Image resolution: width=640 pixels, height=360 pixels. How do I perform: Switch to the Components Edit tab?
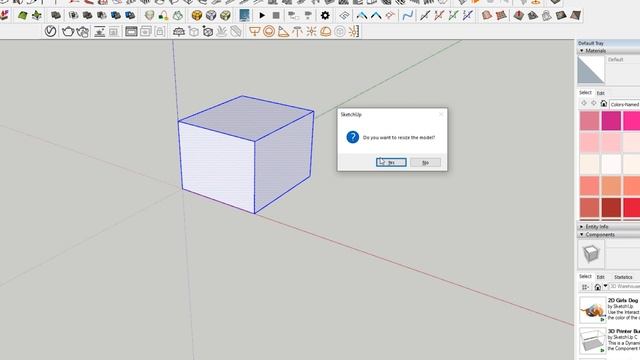pyautogui.click(x=600, y=277)
